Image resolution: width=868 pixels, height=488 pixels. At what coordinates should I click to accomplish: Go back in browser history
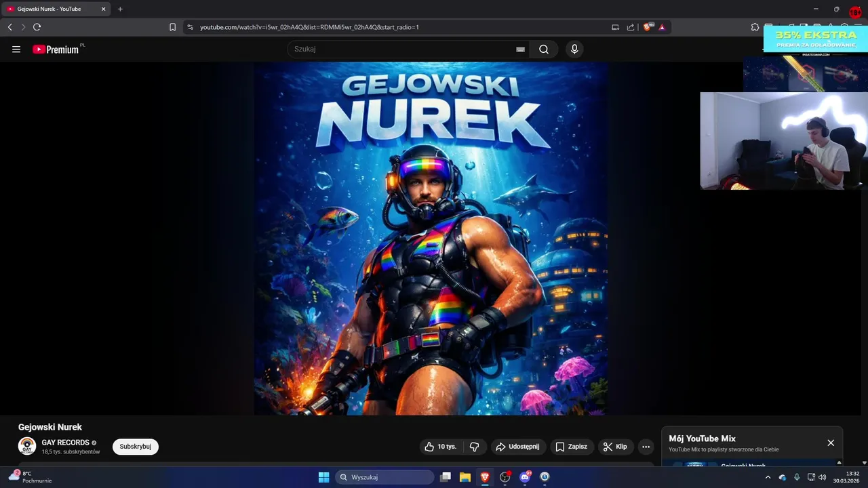(9, 27)
